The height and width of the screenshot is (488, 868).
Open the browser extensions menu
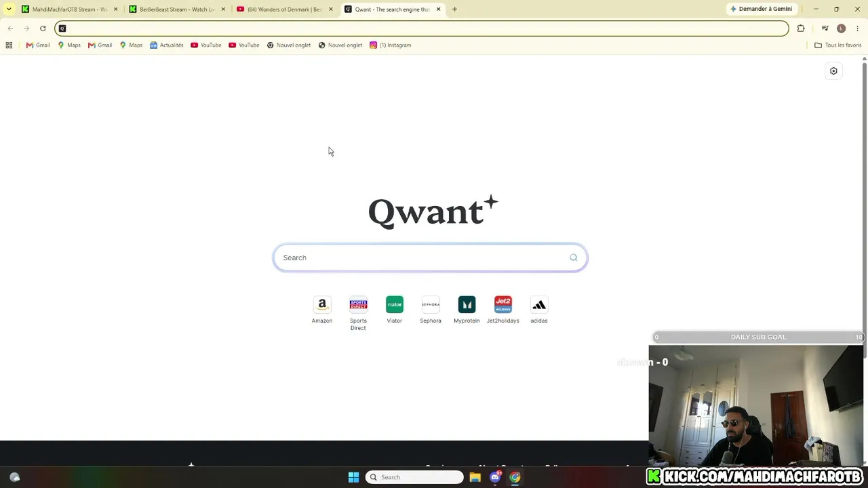tap(801, 28)
